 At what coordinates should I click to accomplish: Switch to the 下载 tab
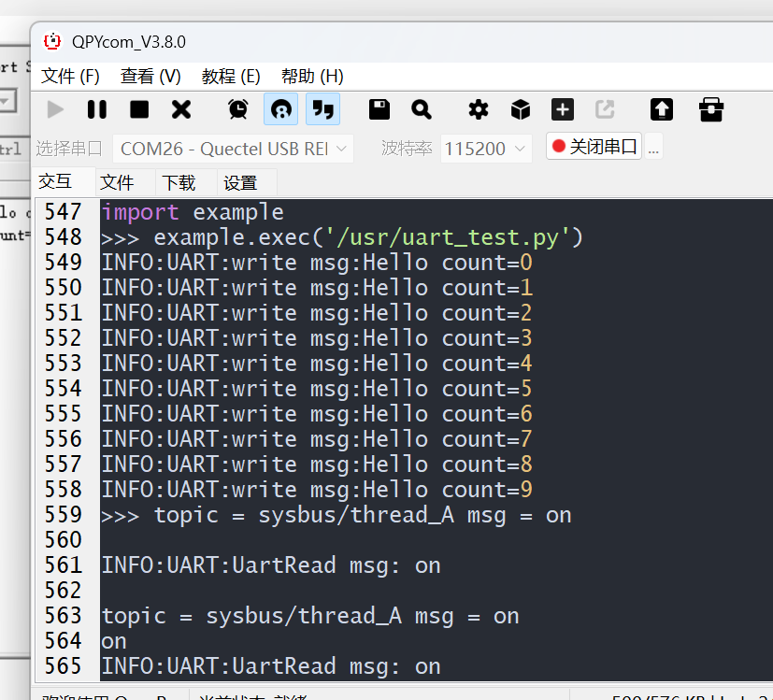[179, 182]
